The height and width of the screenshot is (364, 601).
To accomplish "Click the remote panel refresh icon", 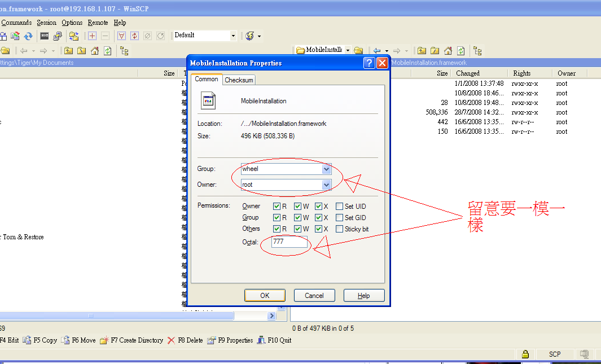I will tap(460, 51).
